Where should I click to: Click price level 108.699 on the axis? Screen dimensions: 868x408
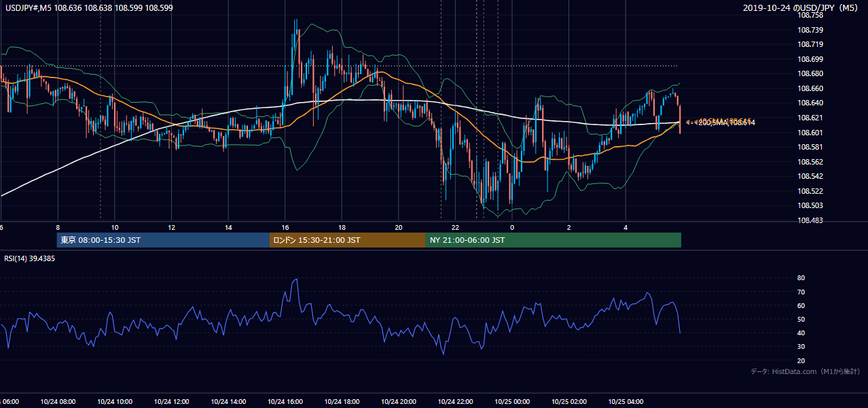tap(810, 59)
